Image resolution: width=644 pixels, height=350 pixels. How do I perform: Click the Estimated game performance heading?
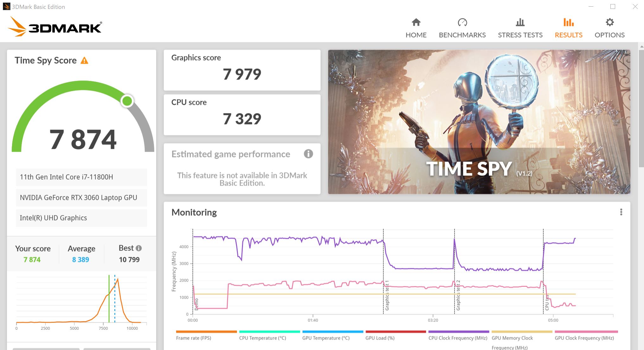click(231, 154)
